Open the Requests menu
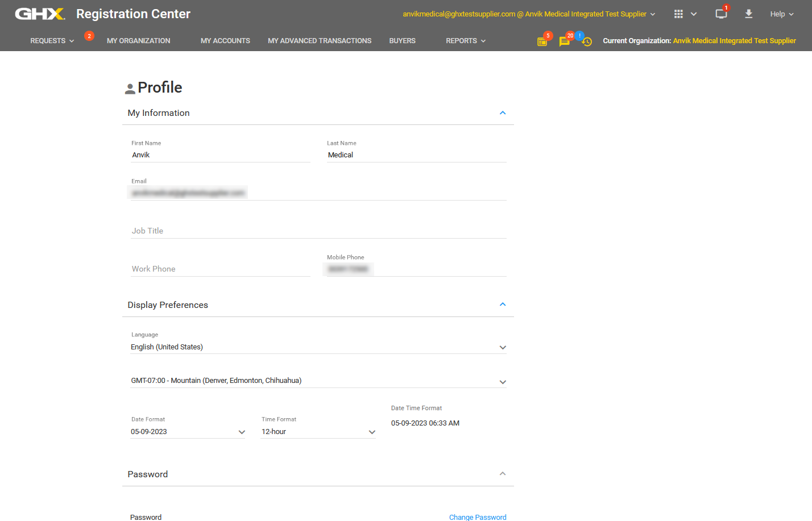Image resolution: width=812 pixels, height=521 pixels. point(52,41)
